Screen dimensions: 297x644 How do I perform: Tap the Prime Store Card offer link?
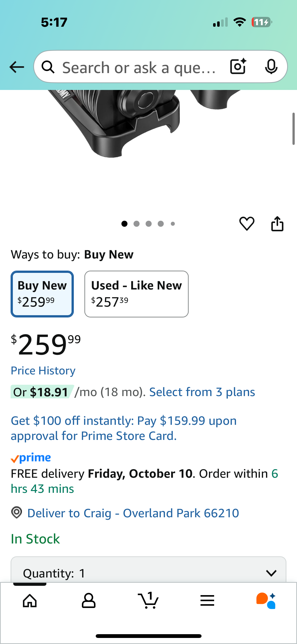point(123,428)
